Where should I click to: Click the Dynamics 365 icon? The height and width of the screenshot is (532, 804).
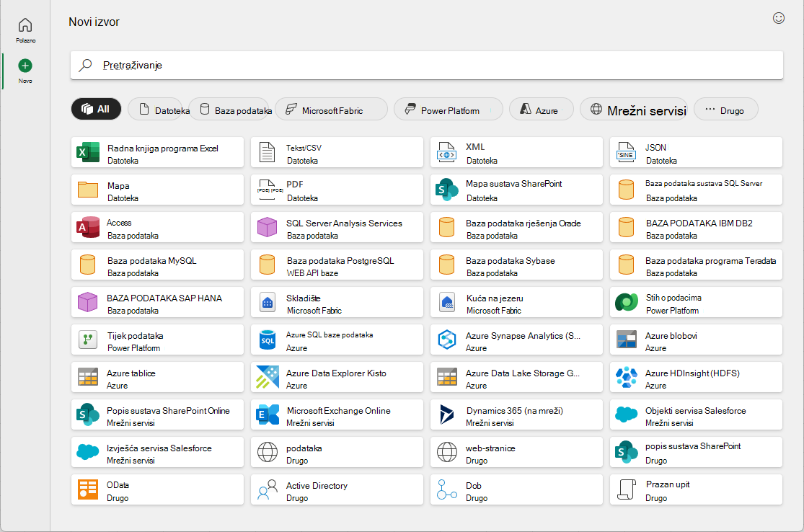446,414
